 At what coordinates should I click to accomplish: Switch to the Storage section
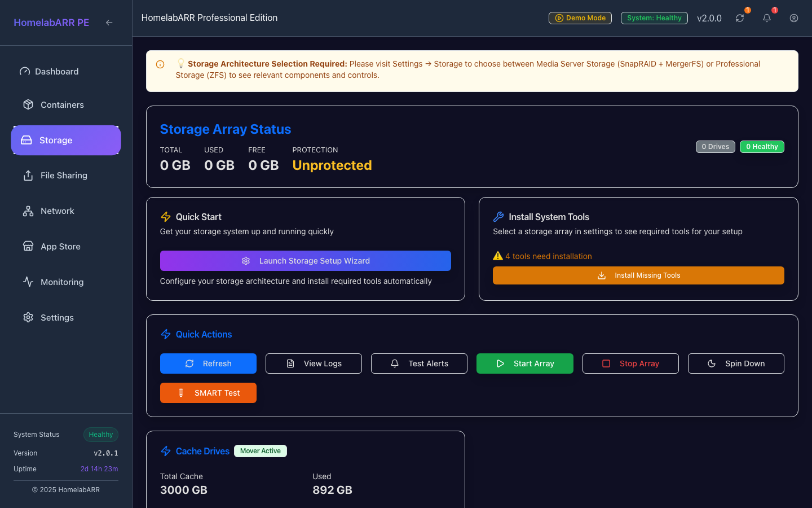tap(55, 140)
